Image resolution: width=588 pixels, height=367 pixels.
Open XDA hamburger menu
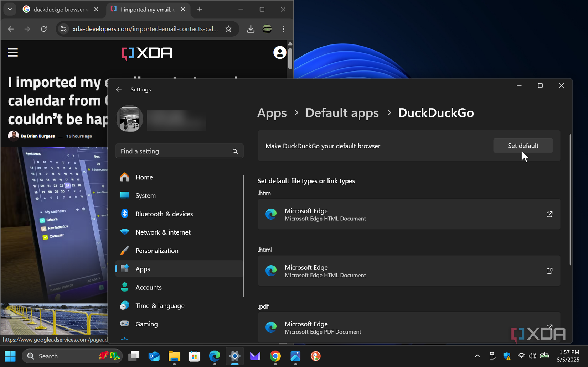(13, 53)
